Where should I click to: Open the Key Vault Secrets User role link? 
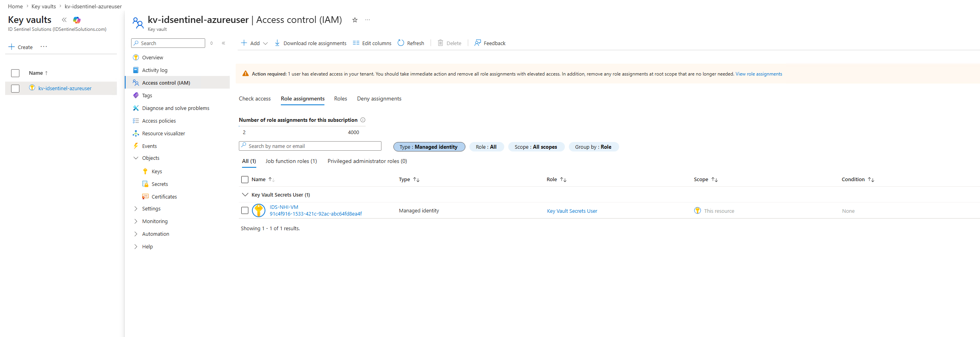(572, 211)
